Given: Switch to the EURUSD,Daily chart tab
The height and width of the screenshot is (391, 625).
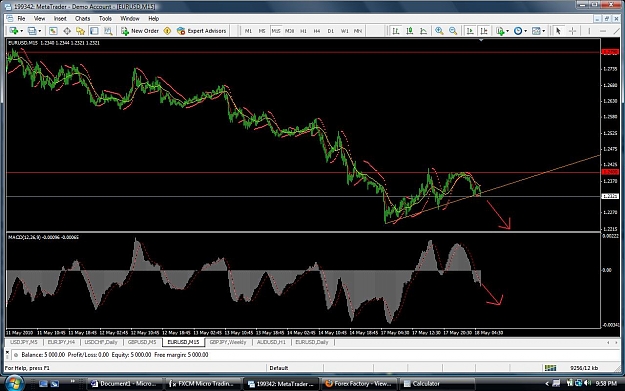Looking at the screenshot, I should point(312,342).
